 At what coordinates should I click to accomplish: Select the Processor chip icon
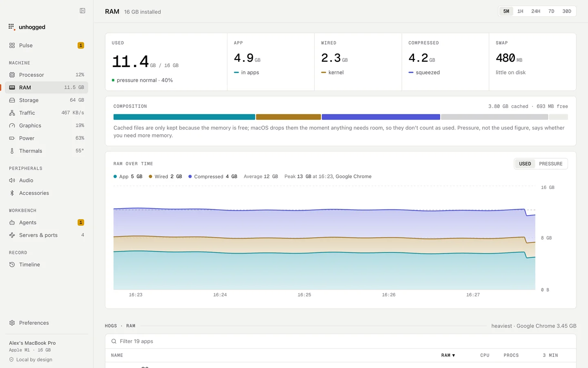12,75
